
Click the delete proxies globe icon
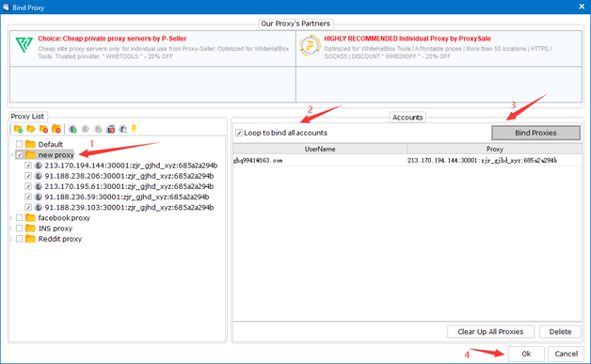[x=110, y=129]
